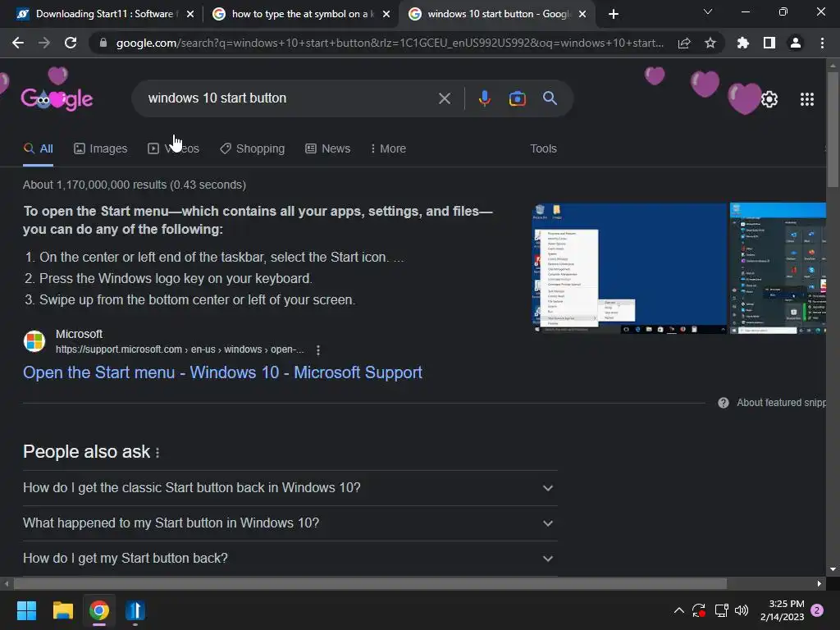Open the notification center badge
Viewport: 840px width, 630px height.
pyautogui.click(x=817, y=610)
